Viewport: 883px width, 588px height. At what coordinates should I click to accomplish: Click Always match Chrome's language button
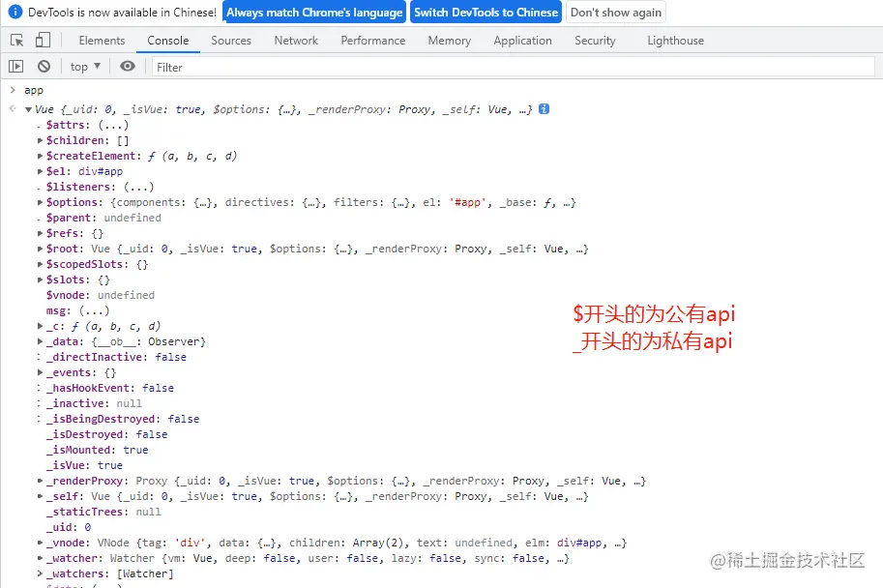(314, 13)
